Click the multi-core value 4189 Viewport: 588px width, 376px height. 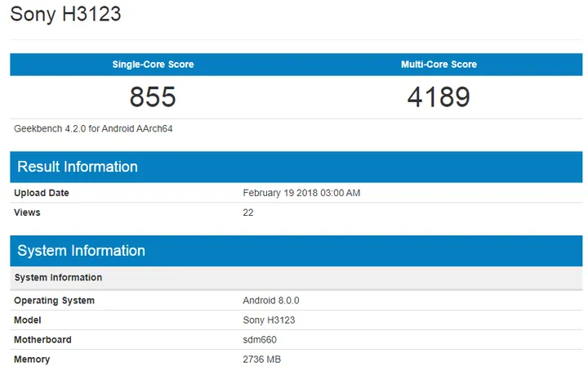[x=439, y=96]
